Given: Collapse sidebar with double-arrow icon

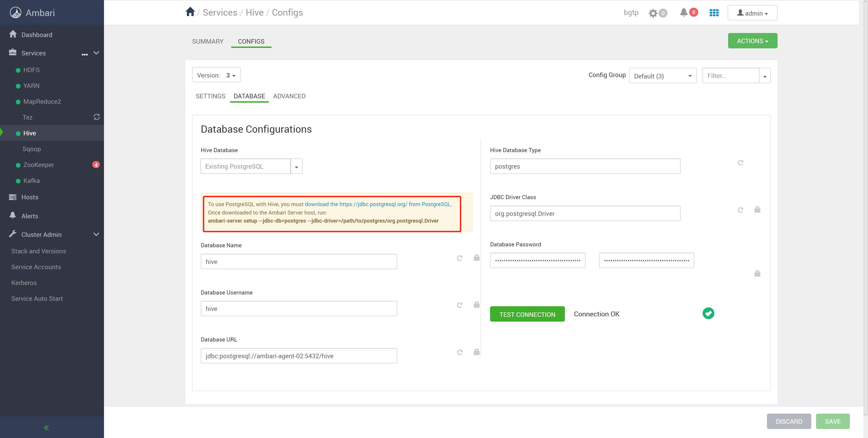Looking at the screenshot, I should pos(46,428).
